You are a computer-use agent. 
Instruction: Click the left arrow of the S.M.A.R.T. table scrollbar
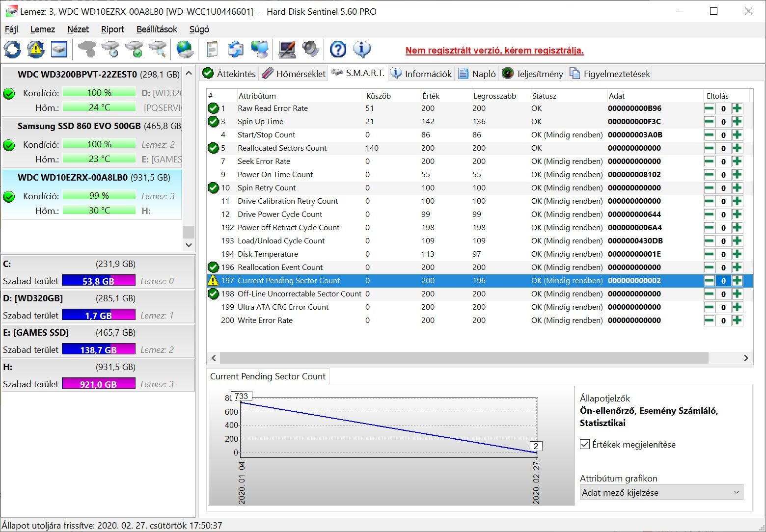213,358
